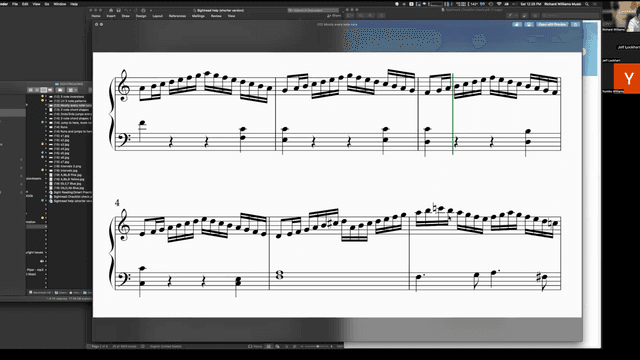Open the Insert ribbon tab
The width and height of the screenshot is (640, 360).
click(111, 16)
